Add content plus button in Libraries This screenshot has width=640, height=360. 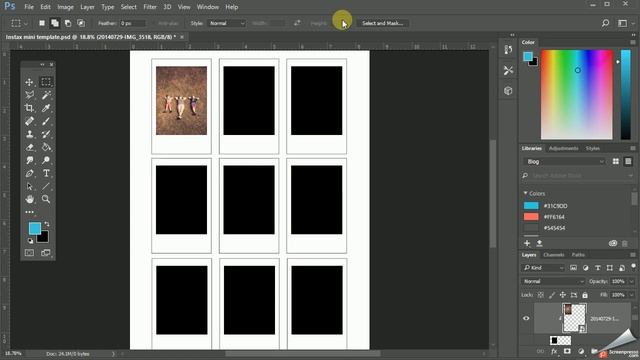pos(527,243)
